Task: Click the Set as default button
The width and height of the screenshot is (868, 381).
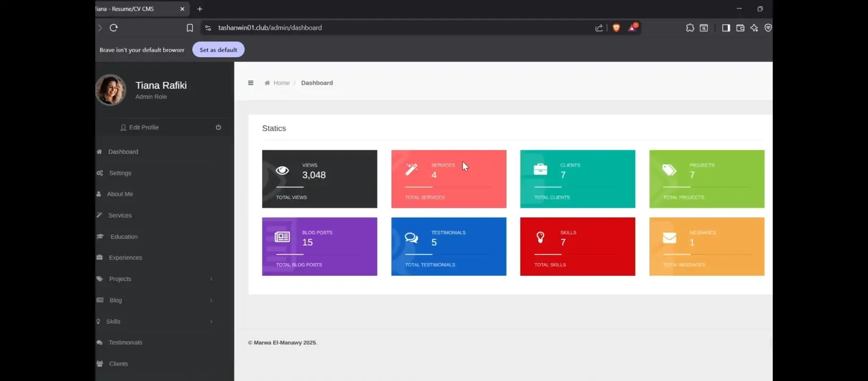Action: tap(218, 50)
